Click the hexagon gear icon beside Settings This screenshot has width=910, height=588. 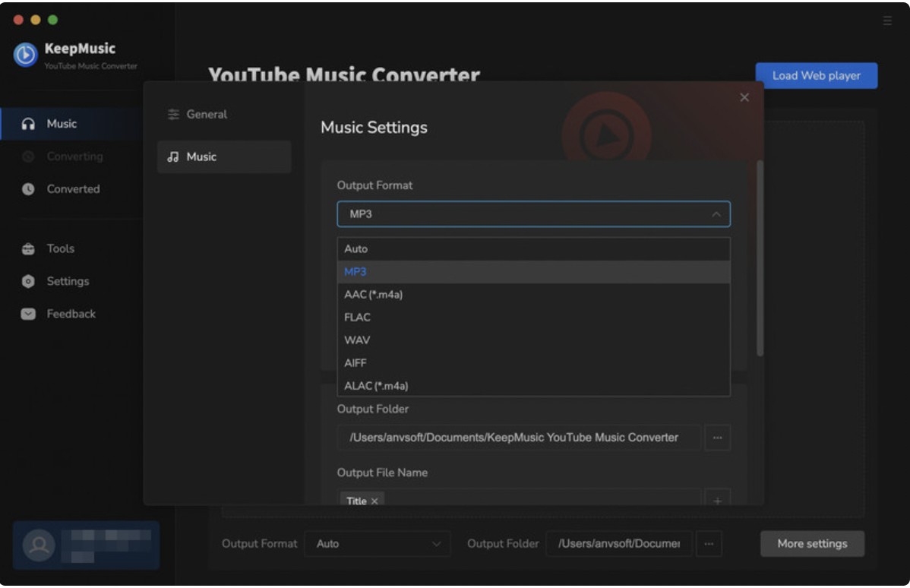pyautogui.click(x=28, y=282)
